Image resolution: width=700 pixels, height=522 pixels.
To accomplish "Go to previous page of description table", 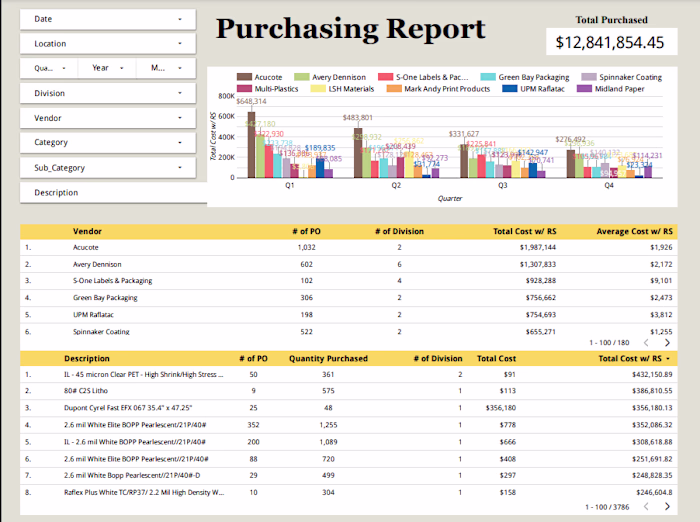I will 646,506.
